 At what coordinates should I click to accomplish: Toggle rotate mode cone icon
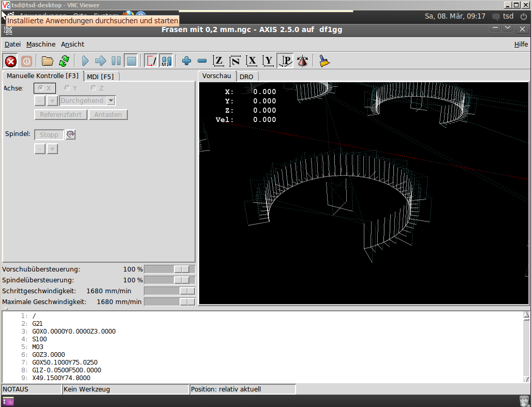pyautogui.click(x=302, y=62)
